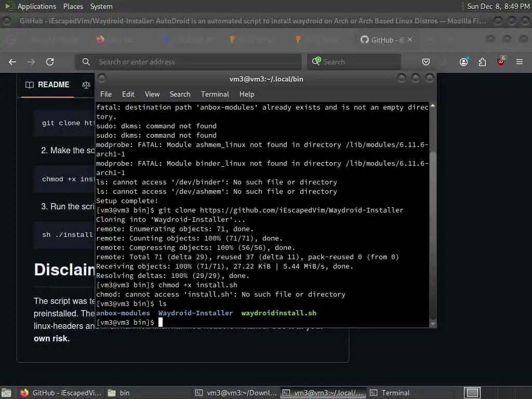The image size is (532, 399).
Task: Open the Applications menu in top panel
Action: (37, 6)
